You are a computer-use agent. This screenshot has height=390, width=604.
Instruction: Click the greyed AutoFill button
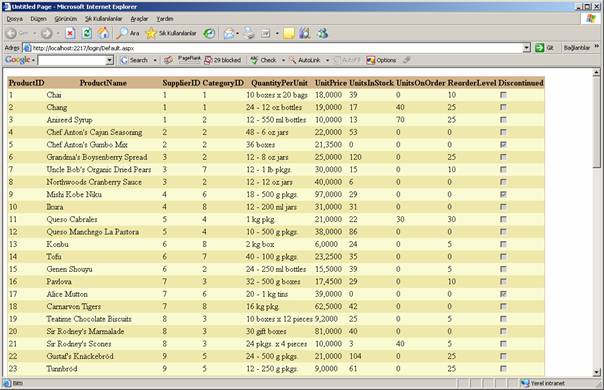click(347, 60)
